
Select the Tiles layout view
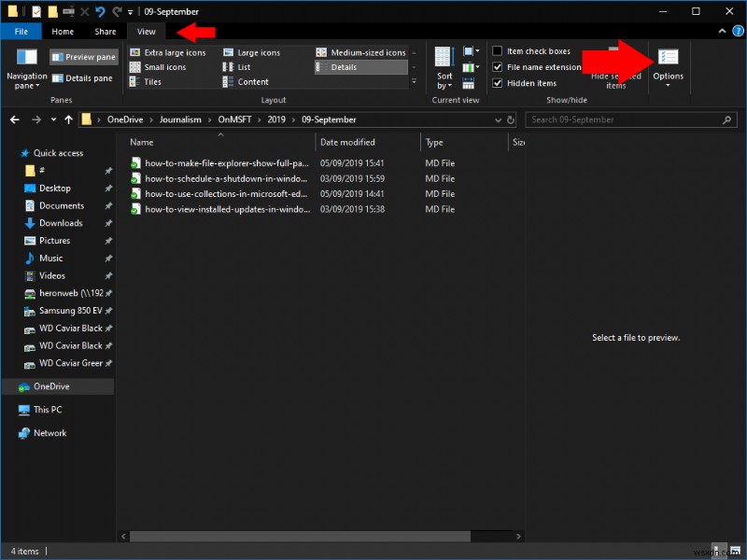(154, 82)
